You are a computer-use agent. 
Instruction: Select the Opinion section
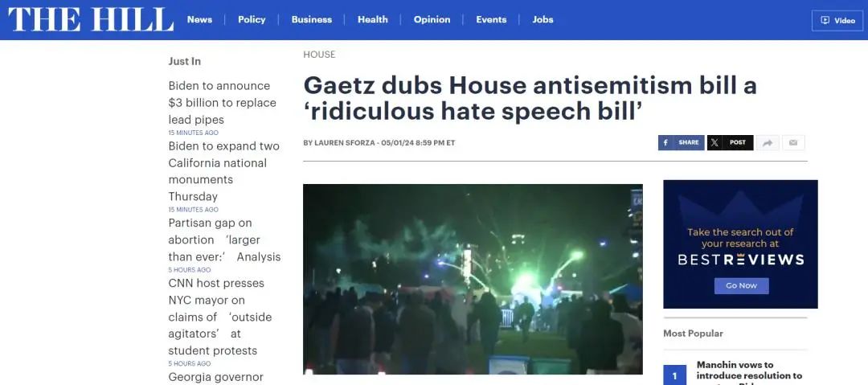tap(432, 19)
